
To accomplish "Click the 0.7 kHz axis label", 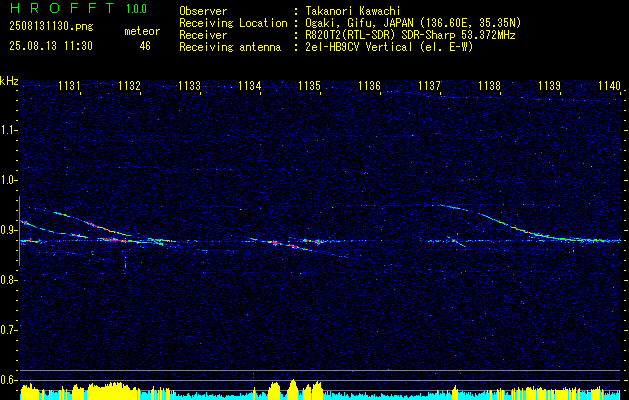I will point(8,330).
